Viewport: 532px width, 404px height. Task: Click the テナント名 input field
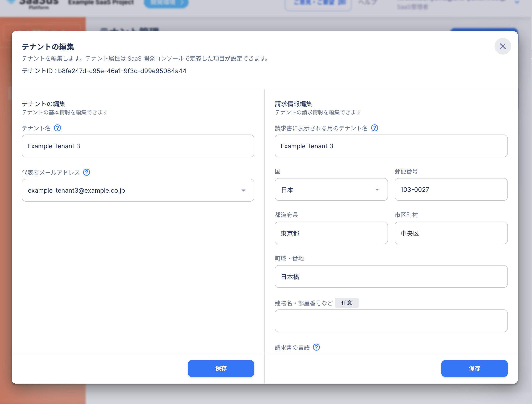tap(138, 146)
